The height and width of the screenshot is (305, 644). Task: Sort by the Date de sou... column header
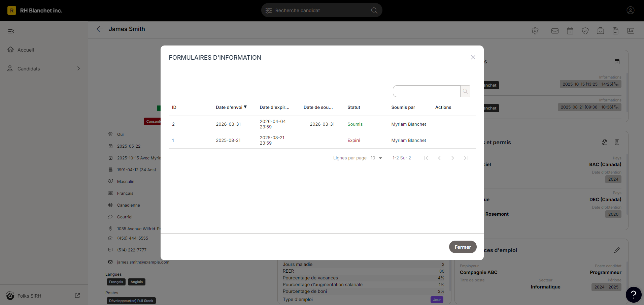pyautogui.click(x=318, y=107)
